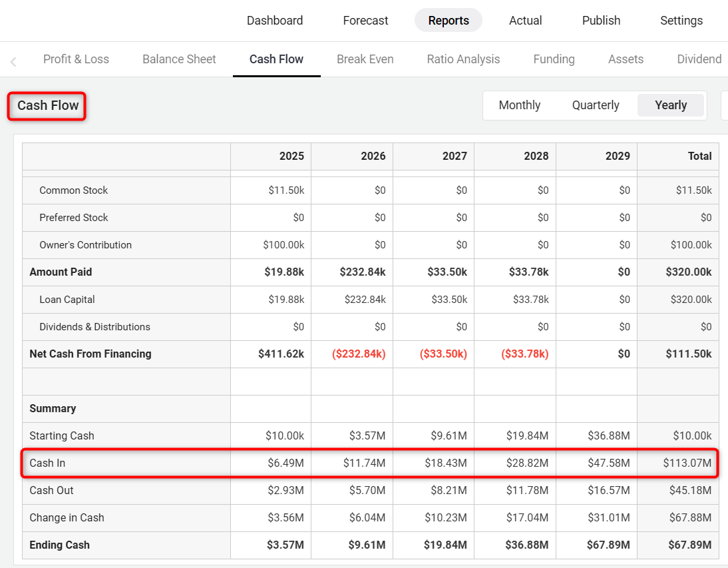This screenshot has width=728, height=568.
Task: Switch to the Funding tab
Action: click(554, 59)
